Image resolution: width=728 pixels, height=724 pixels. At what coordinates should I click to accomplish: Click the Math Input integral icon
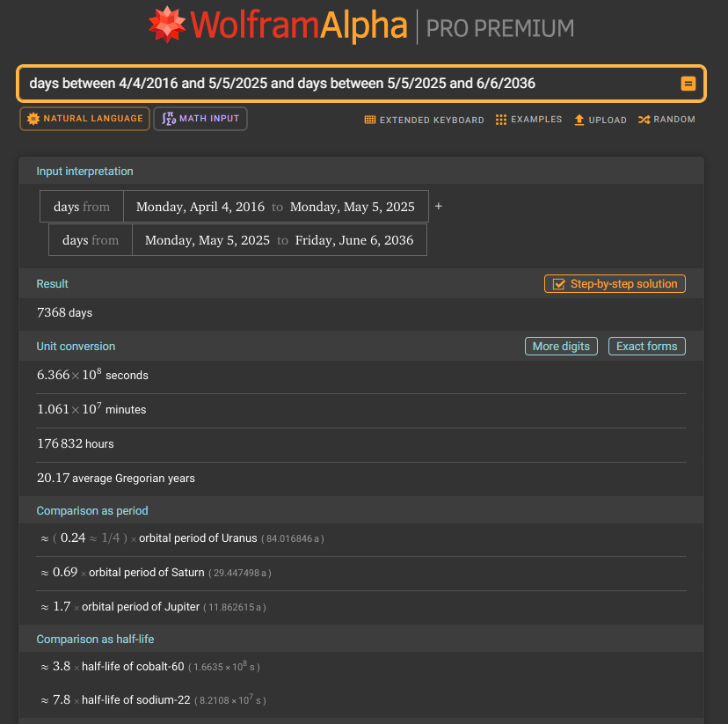coord(169,119)
